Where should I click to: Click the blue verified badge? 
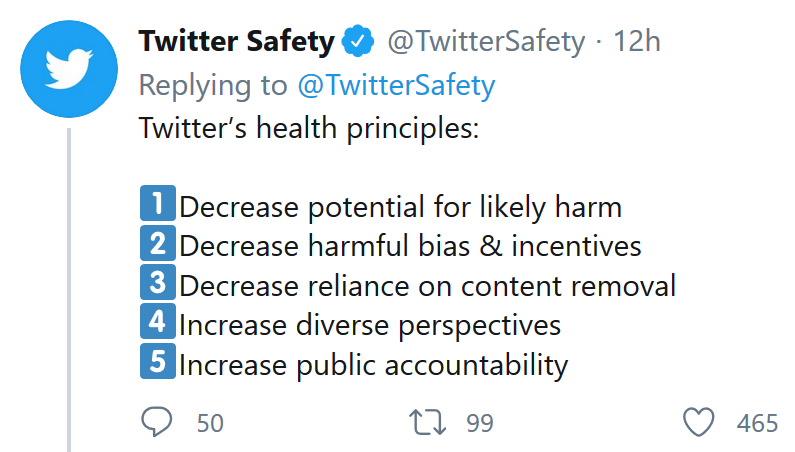358,41
